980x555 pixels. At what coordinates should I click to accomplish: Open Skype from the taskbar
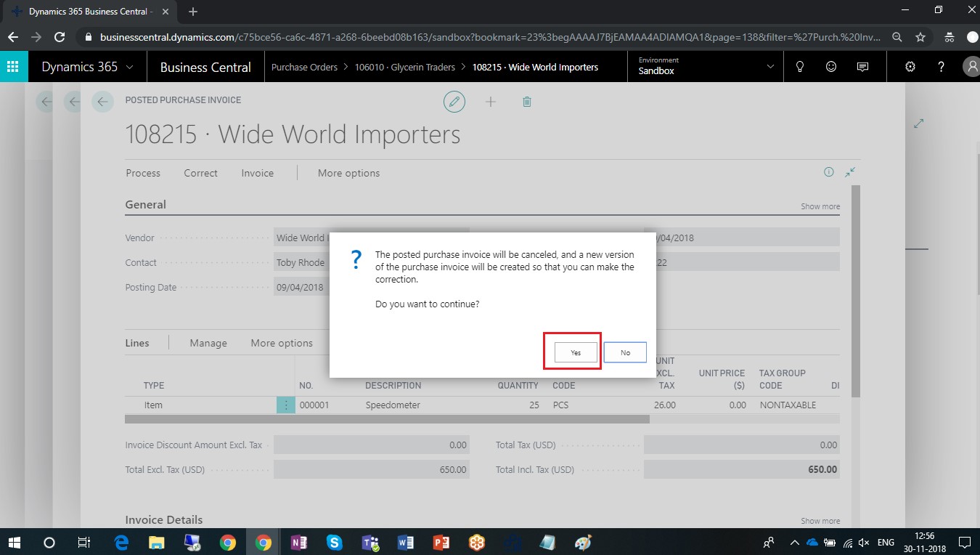point(334,542)
